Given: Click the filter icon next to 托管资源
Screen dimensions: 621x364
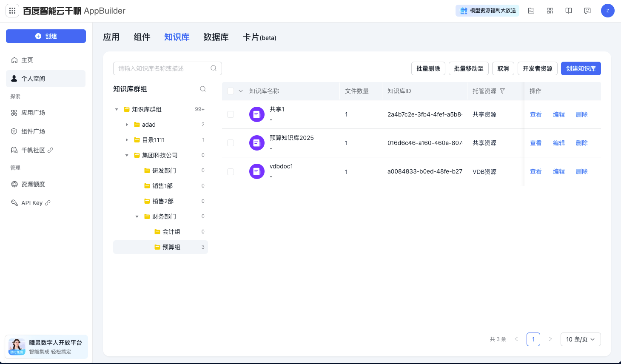Looking at the screenshot, I should pyautogui.click(x=502, y=91).
